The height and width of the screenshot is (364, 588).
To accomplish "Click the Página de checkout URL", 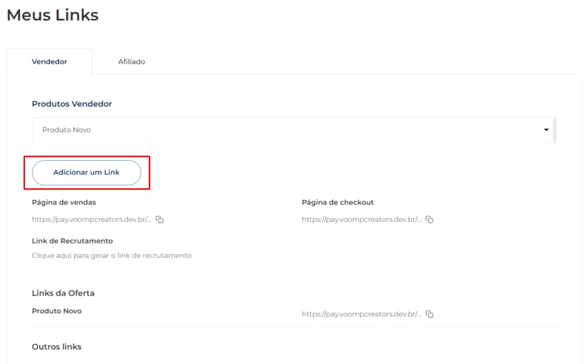I will pos(362,219).
